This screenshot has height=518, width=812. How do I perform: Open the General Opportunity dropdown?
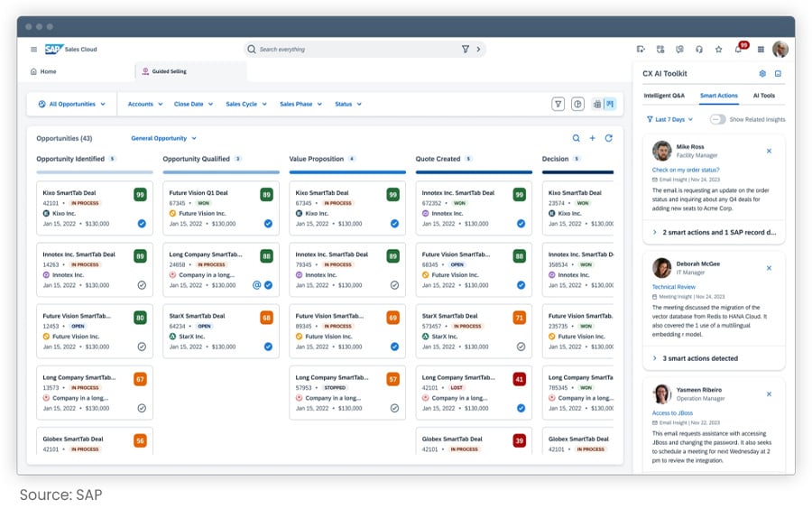(163, 138)
